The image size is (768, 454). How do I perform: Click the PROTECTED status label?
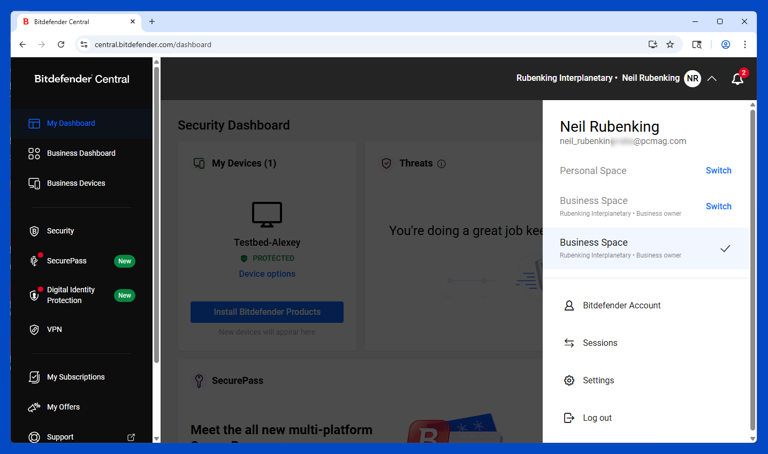point(273,258)
